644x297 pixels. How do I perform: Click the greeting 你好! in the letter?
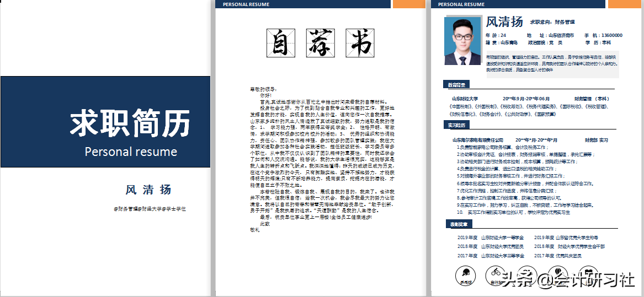265,95
